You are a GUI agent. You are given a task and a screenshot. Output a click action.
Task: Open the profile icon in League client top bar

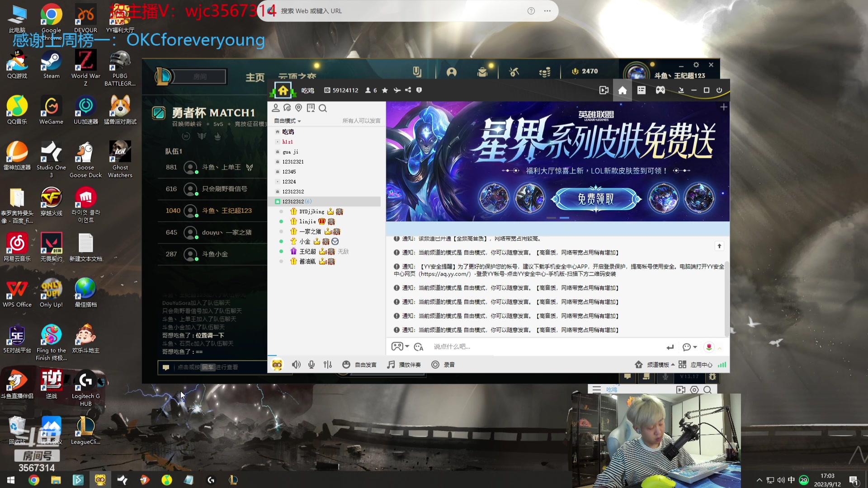(x=452, y=72)
